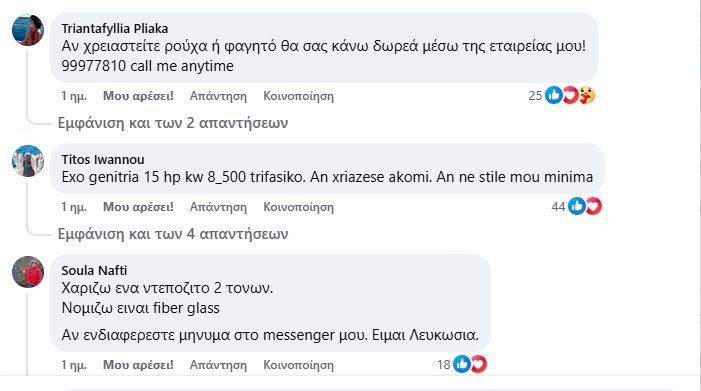This screenshot has height=391, width=701.
Task: Click like reaction icon on Titos's comment
Action: pyautogui.click(x=577, y=206)
